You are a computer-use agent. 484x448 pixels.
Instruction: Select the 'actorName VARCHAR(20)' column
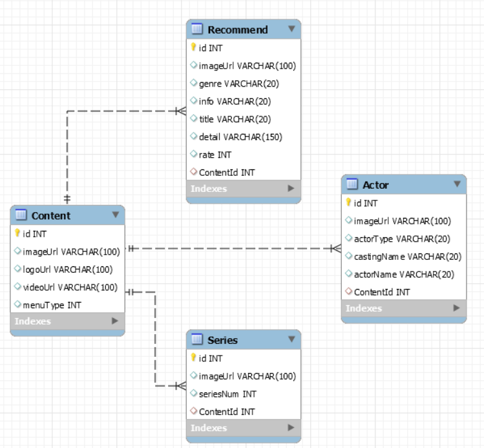point(404,274)
